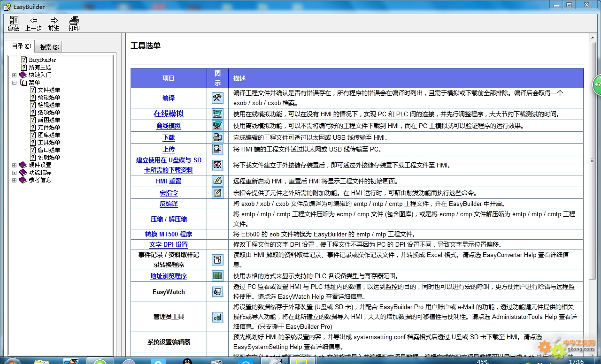
Task: Go back with 上一步 toolbar button
Action: tap(33, 24)
